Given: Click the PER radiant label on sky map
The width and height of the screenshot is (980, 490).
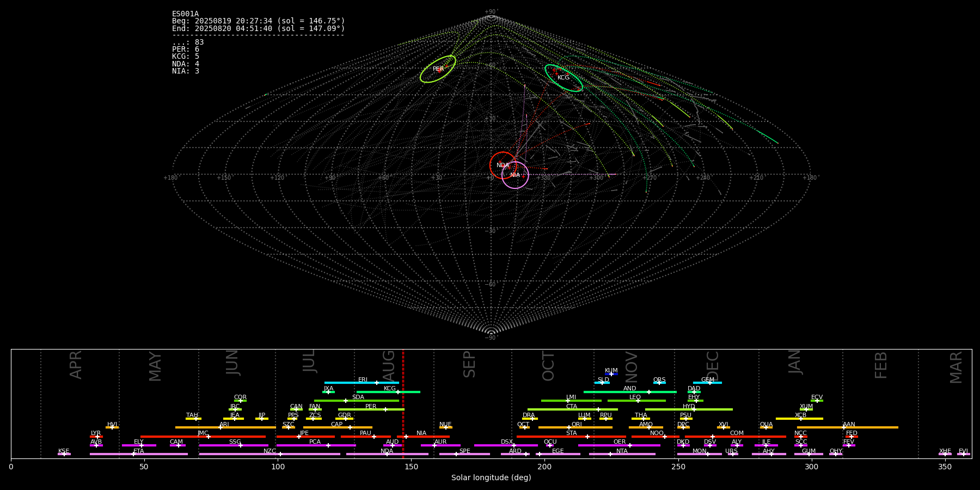Looking at the screenshot, I should pyautogui.click(x=438, y=69).
